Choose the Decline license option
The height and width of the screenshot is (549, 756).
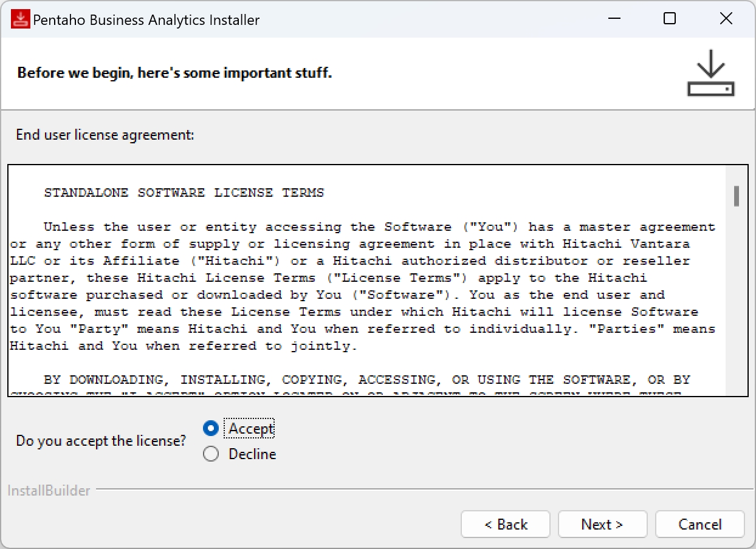pos(211,454)
